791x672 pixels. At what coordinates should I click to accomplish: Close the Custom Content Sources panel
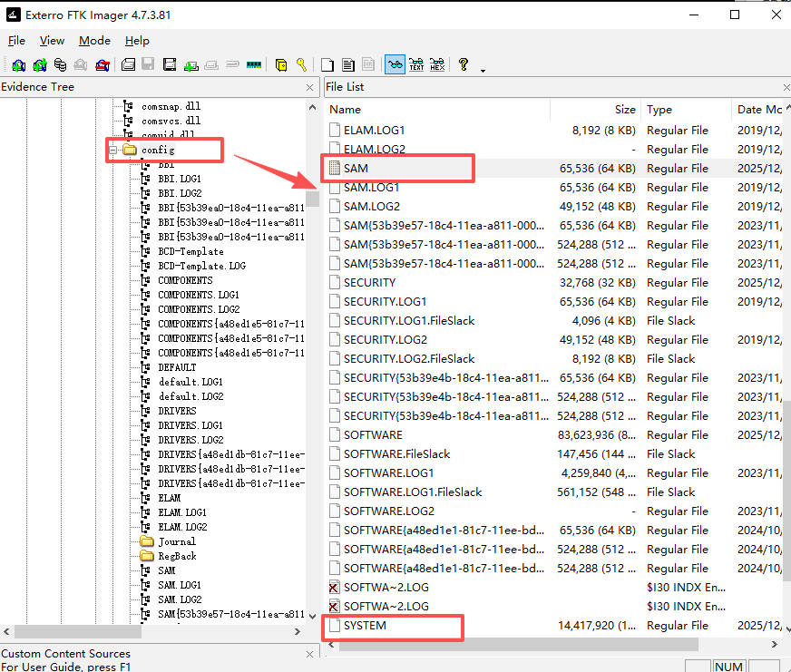(309, 654)
